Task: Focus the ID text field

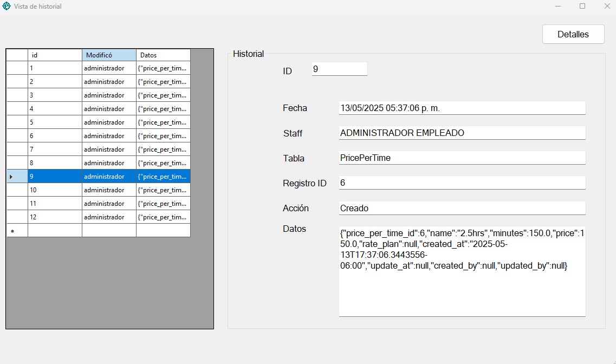Action: (x=339, y=69)
